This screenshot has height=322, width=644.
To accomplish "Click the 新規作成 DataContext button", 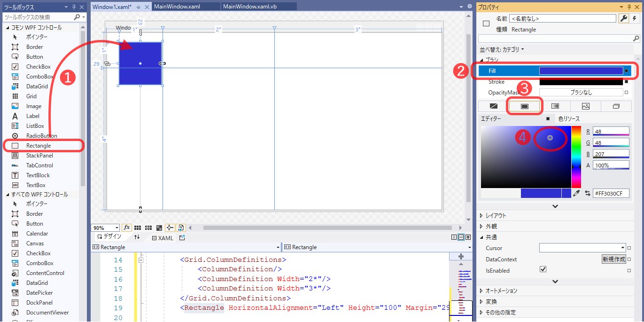I will tap(614, 259).
